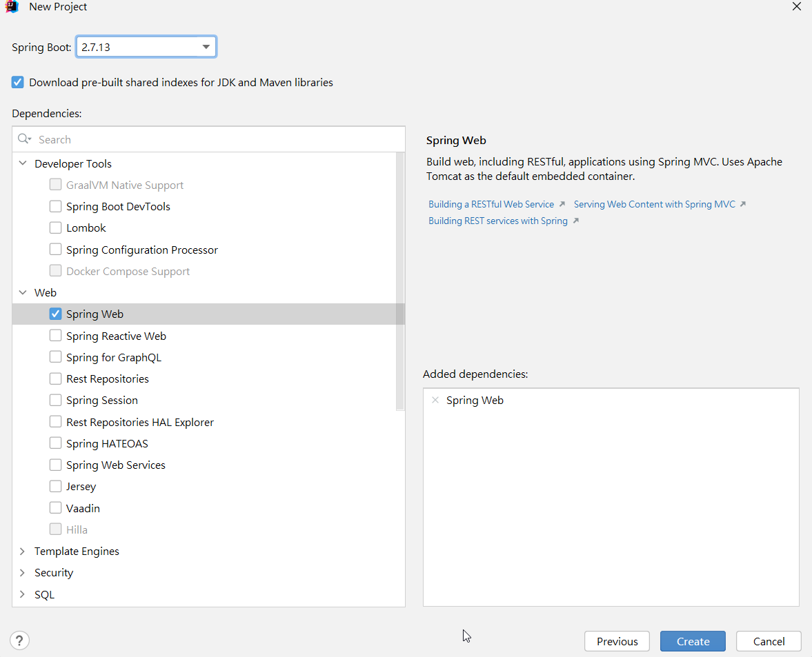Open external arrow beside Serving Web Content link
The width and height of the screenshot is (812, 657).
[742, 204]
